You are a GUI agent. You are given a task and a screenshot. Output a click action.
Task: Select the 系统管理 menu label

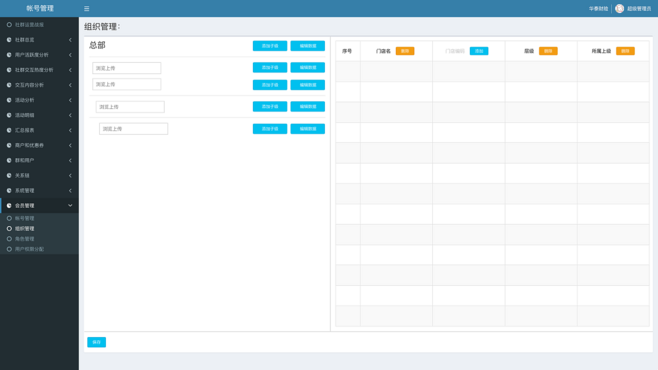pos(25,191)
